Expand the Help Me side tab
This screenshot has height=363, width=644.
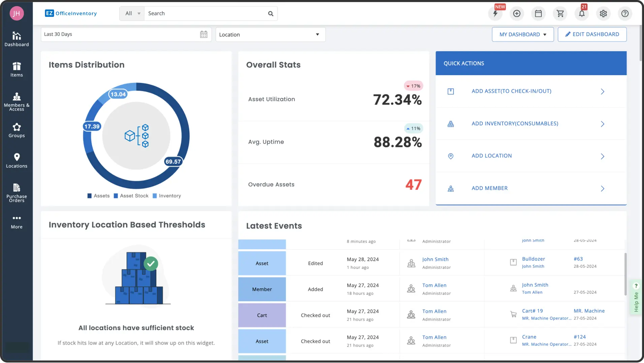point(636,297)
